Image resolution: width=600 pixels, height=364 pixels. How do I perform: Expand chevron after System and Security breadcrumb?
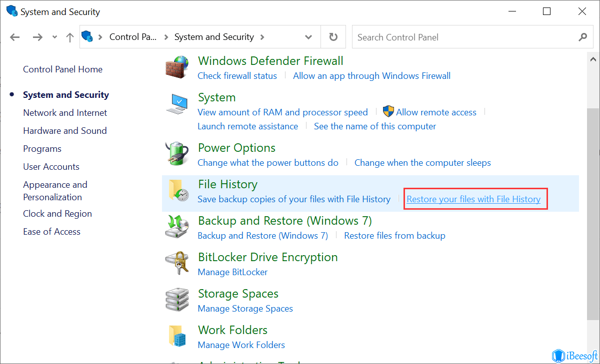(x=262, y=37)
